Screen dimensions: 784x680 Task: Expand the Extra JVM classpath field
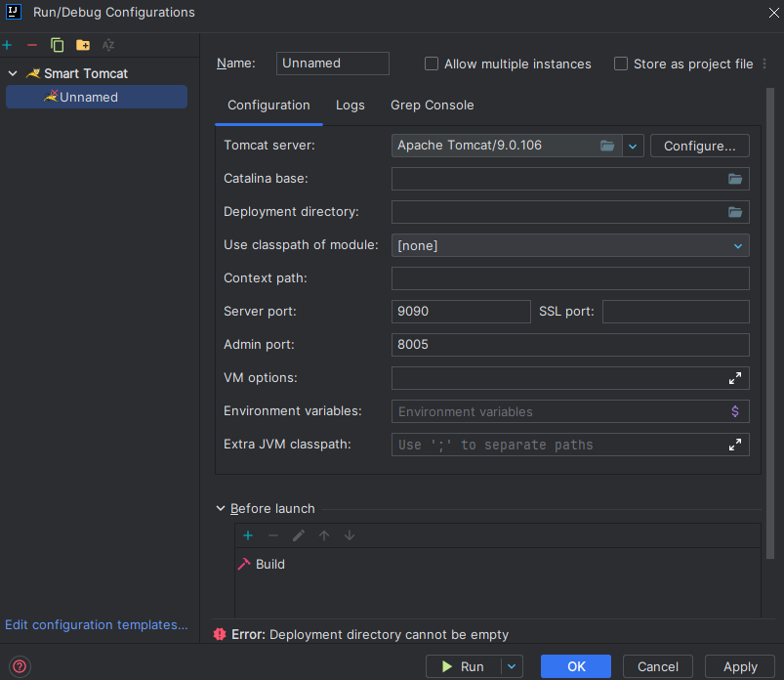tap(735, 445)
